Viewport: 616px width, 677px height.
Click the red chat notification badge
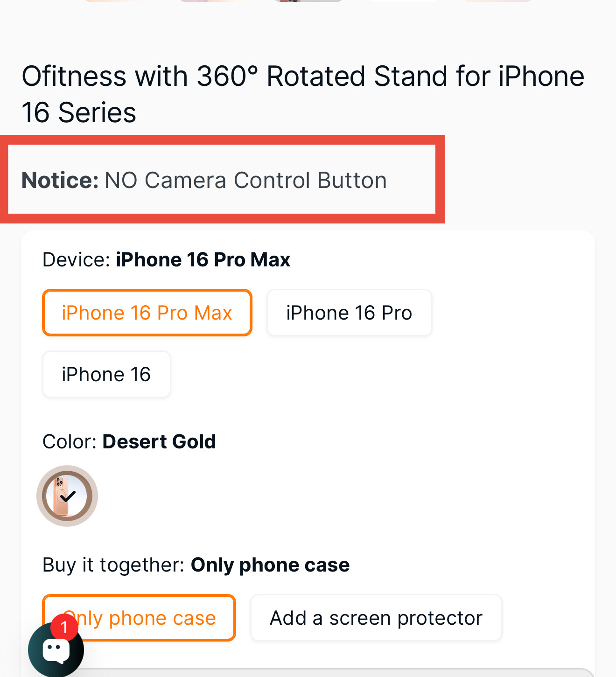(64, 627)
